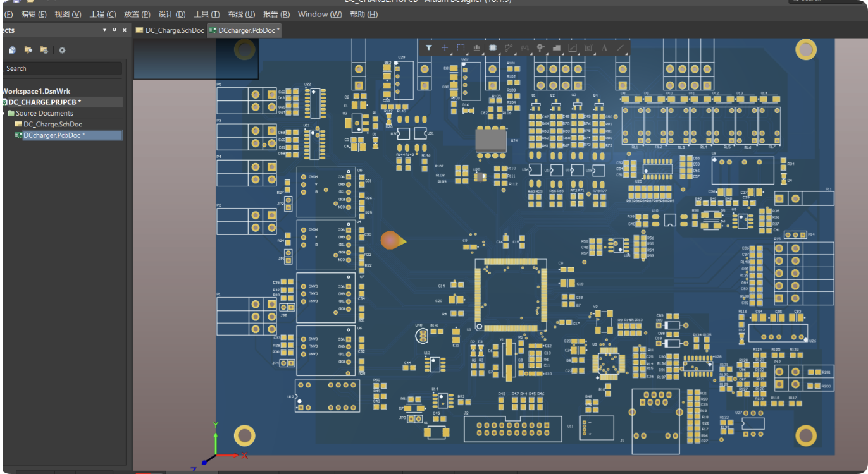
Task: Open the 放置 (P) menu
Action: pos(137,14)
